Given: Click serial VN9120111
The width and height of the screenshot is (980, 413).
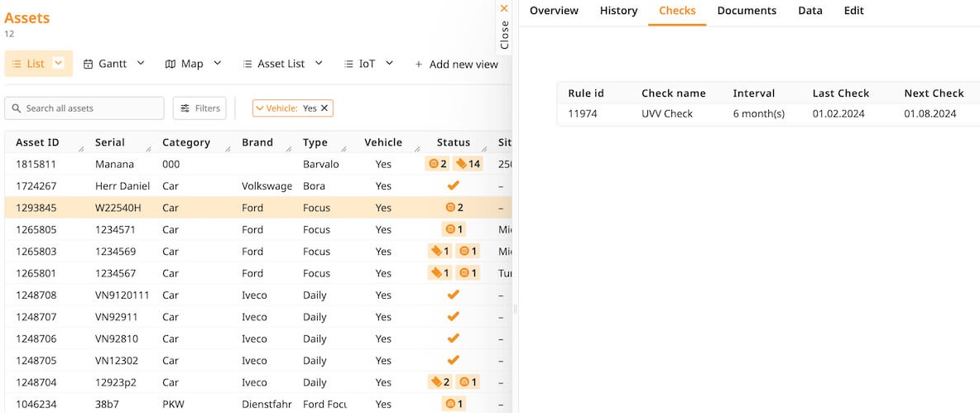Looking at the screenshot, I should [x=122, y=295].
